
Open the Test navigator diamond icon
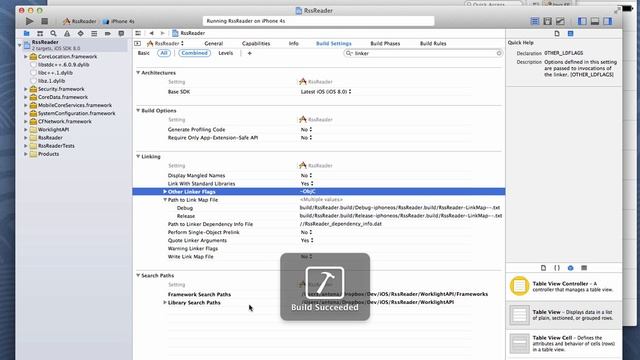click(80, 33)
